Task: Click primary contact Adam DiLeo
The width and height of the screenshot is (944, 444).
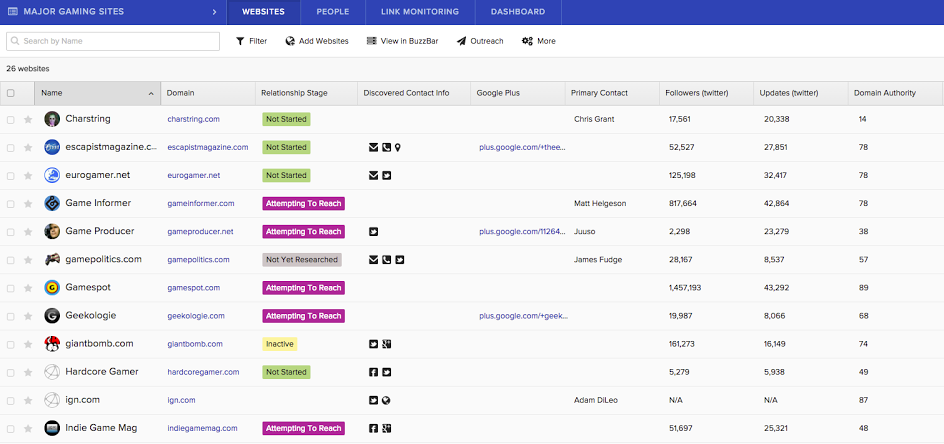Action: (596, 400)
